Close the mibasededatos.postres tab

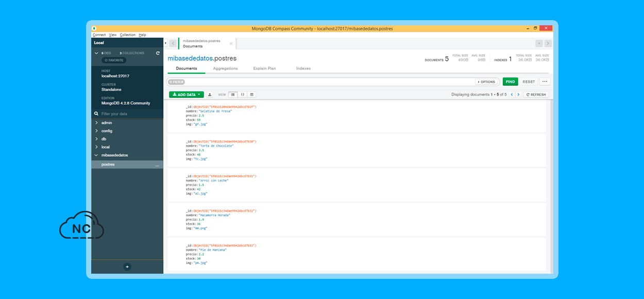(231, 44)
